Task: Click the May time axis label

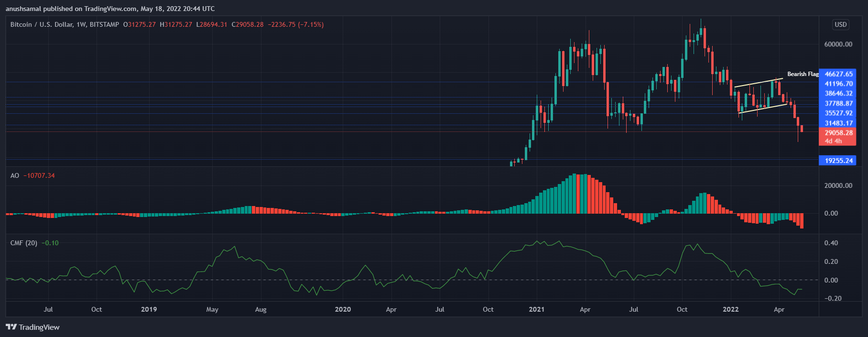Action: (212, 309)
